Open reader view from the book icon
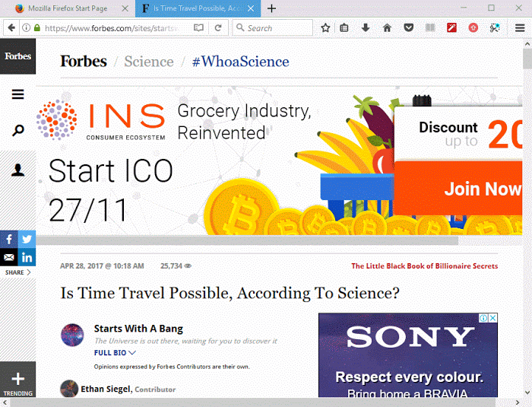532x407 pixels. click(x=198, y=28)
